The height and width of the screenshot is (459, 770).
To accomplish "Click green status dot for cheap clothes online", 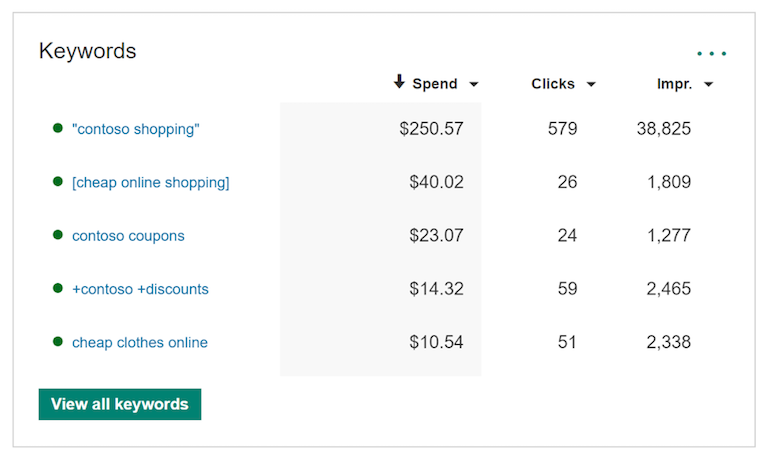I will coord(58,342).
